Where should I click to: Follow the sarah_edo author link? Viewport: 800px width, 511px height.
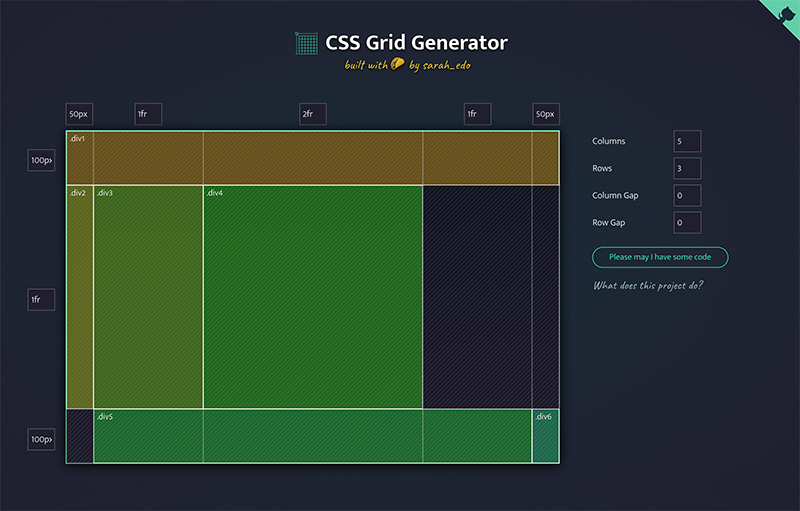click(x=440, y=66)
